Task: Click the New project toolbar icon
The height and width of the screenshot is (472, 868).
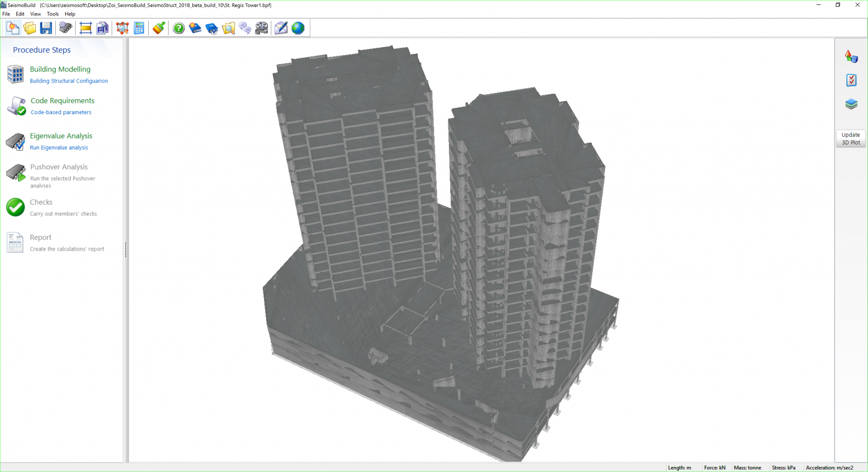Action: 13,28
